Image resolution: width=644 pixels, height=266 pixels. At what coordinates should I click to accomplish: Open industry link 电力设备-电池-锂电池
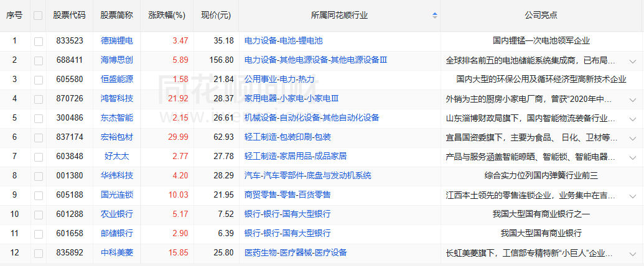[x=283, y=41]
